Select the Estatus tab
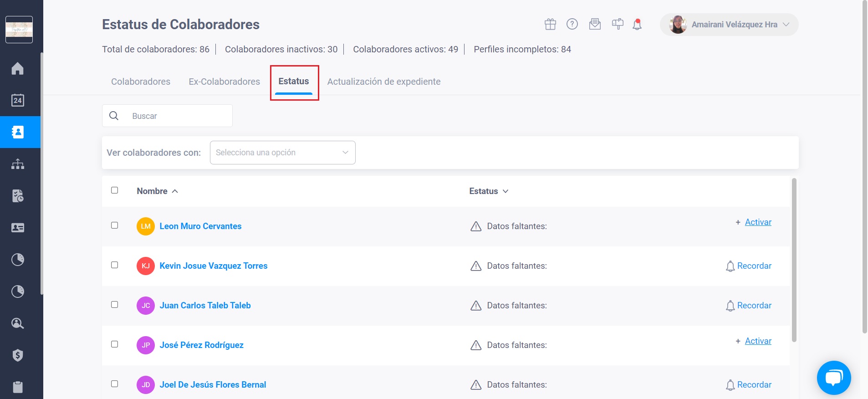Screen dimensions: 868x399 tap(294, 81)
